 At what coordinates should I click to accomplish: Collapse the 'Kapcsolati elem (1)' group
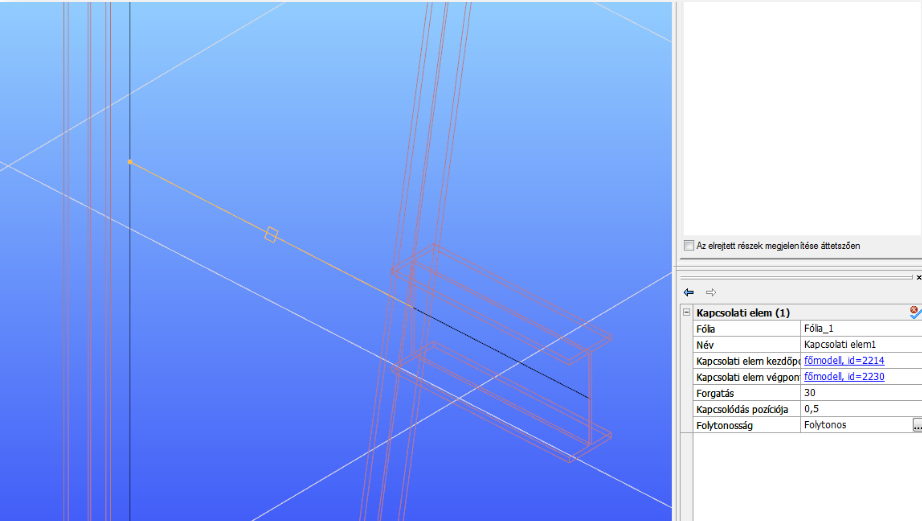click(x=686, y=312)
